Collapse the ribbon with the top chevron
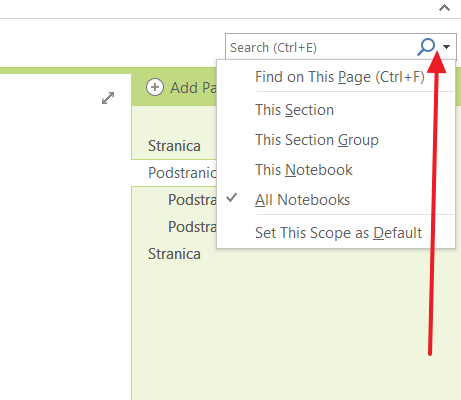461x400 pixels. coord(444,8)
